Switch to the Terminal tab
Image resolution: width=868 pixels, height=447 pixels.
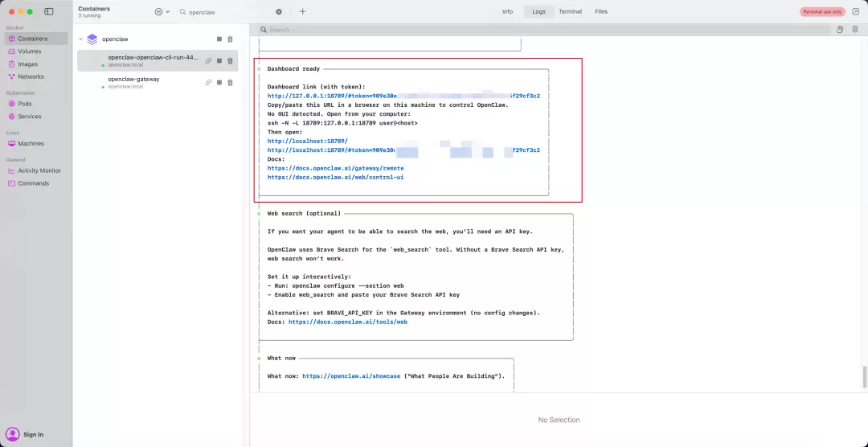(570, 12)
